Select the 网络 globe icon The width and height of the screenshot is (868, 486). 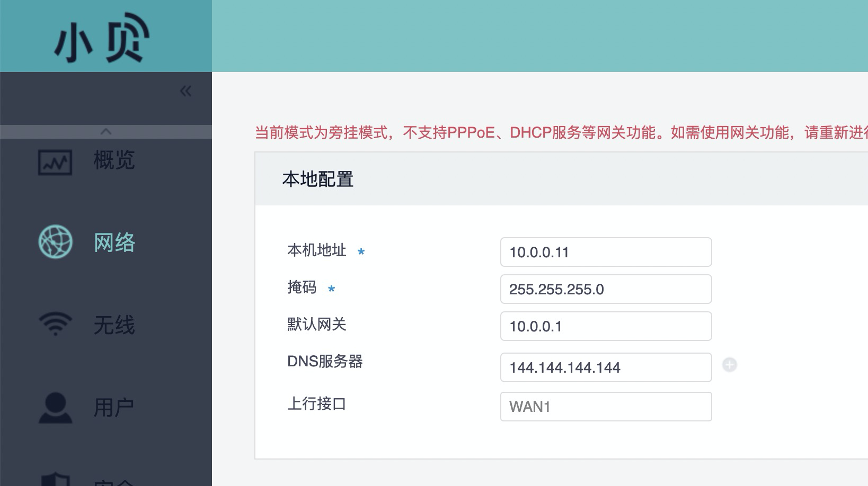click(55, 242)
